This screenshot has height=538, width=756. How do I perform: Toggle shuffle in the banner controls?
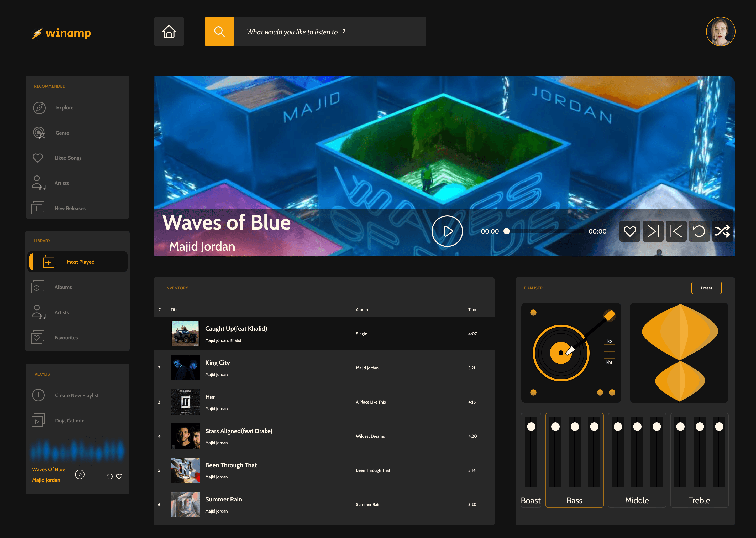pos(722,231)
